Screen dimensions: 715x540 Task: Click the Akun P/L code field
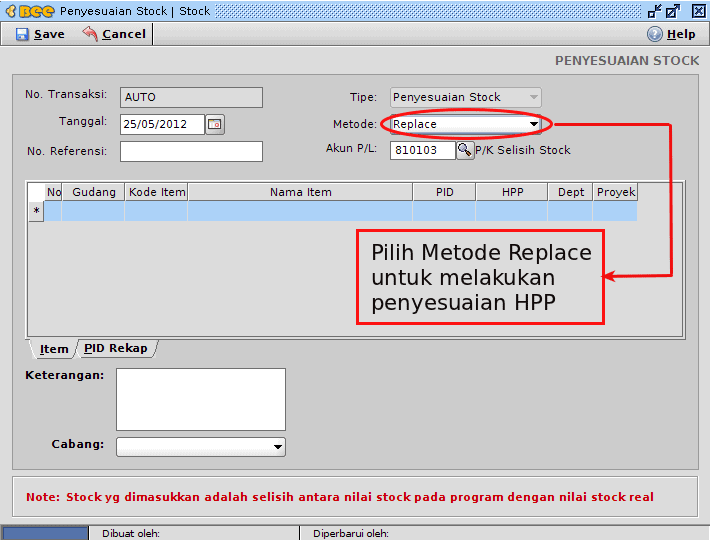[422, 150]
